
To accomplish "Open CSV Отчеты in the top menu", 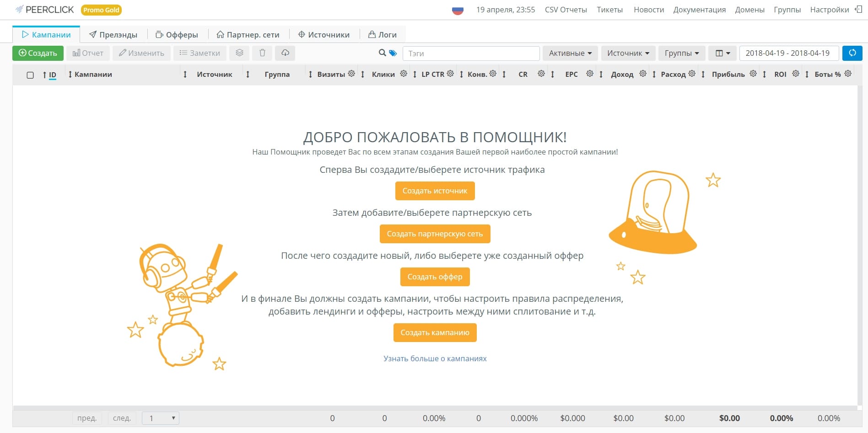I will click(x=566, y=10).
